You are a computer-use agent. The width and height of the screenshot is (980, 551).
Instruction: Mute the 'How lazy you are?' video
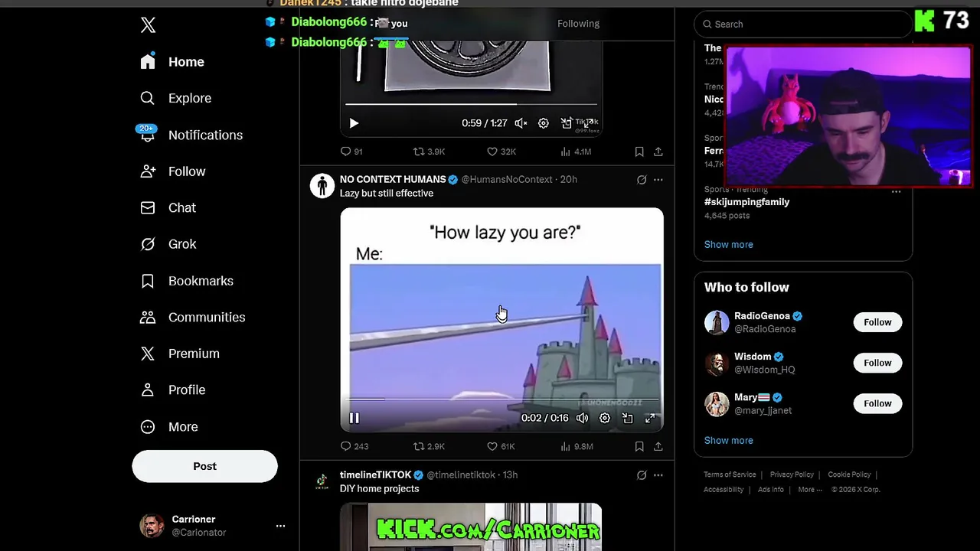(x=583, y=418)
